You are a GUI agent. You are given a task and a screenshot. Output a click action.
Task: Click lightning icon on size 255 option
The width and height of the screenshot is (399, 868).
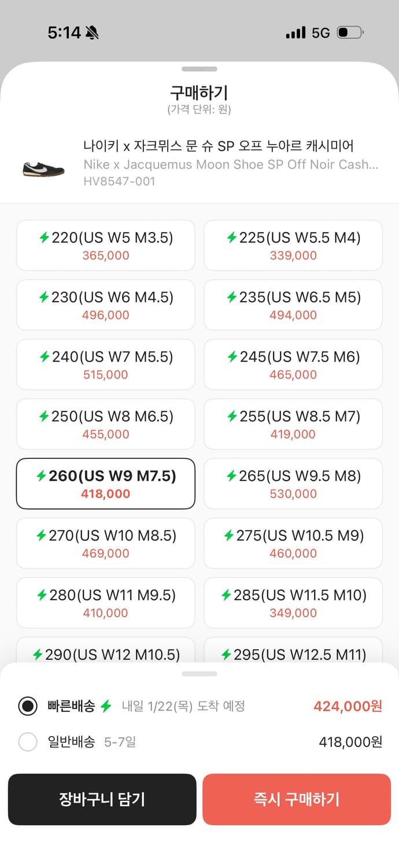[x=232, y=417]
